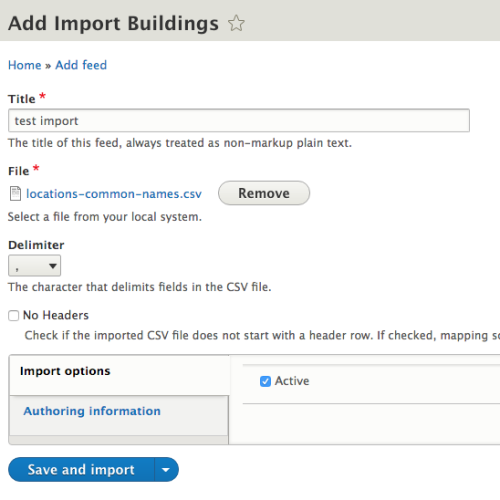Click the Title field label
This screenshot has width=500, height=500.
click(x=22, y=99)
